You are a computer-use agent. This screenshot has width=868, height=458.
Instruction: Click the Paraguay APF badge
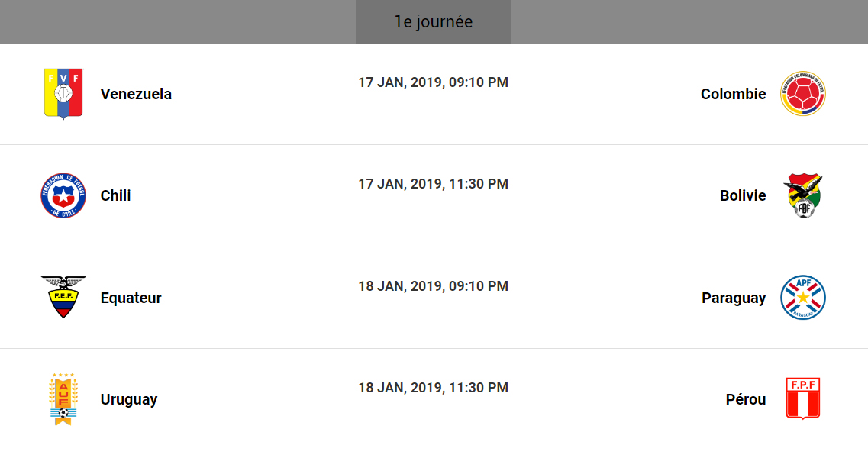click(803, 298)
